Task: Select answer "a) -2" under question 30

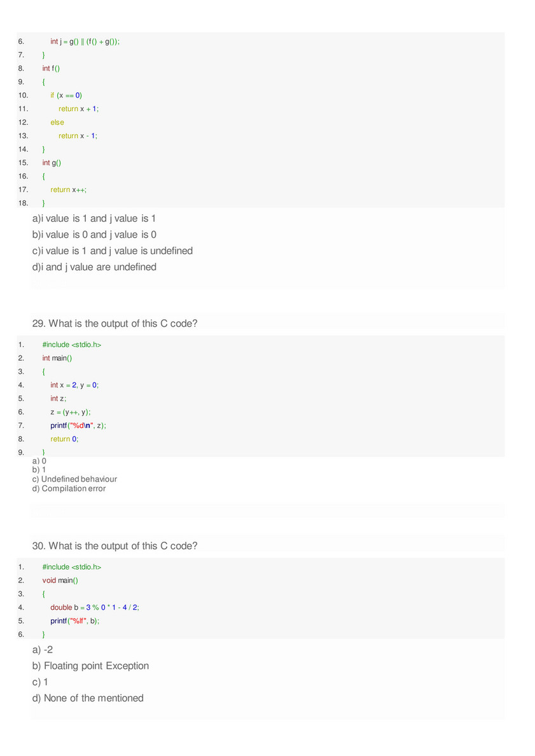Action: 43,650
